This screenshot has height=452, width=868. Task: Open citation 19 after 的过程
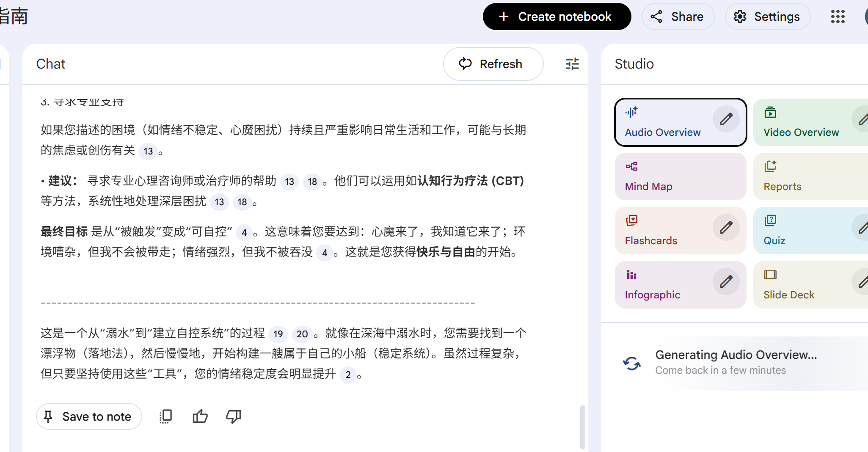278,334
